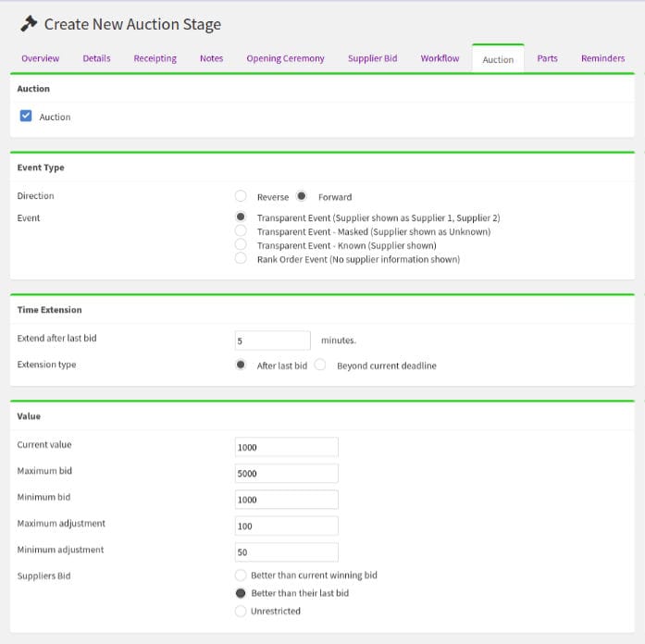Viewport: 645px width, 644px height.
Task: Click the auction gavel icon in title
Action: pos(29,24)
